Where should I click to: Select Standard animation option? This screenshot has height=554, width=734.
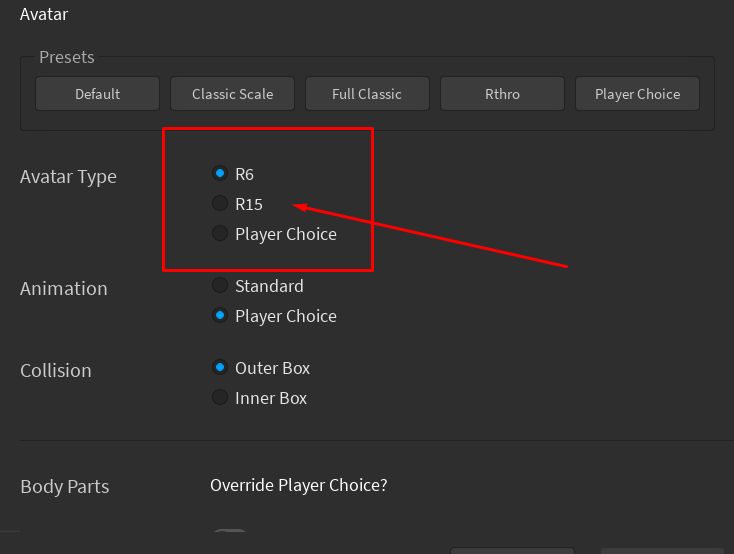(x=220, y=286)
